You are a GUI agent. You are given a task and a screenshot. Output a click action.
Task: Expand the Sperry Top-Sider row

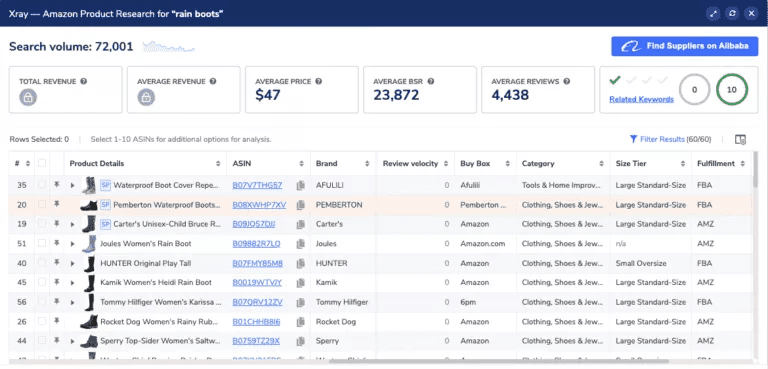tap(72, 341)
